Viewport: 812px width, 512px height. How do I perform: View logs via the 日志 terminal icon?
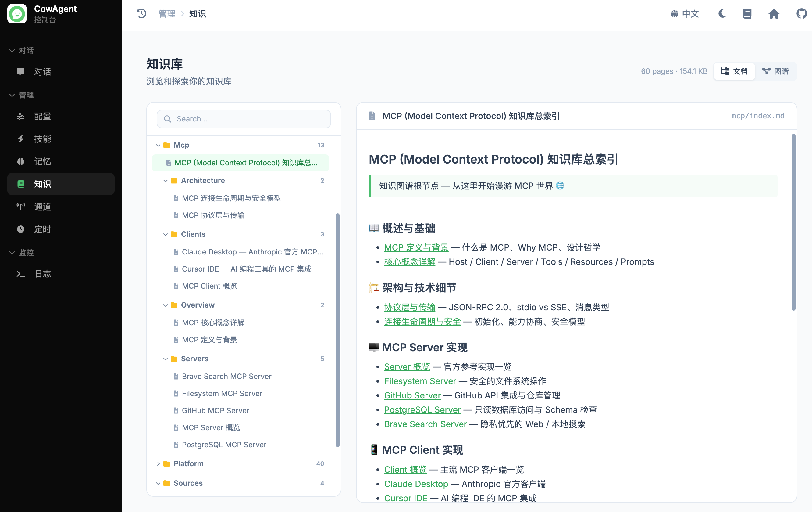pyautogui.click(x=21, y=274)
